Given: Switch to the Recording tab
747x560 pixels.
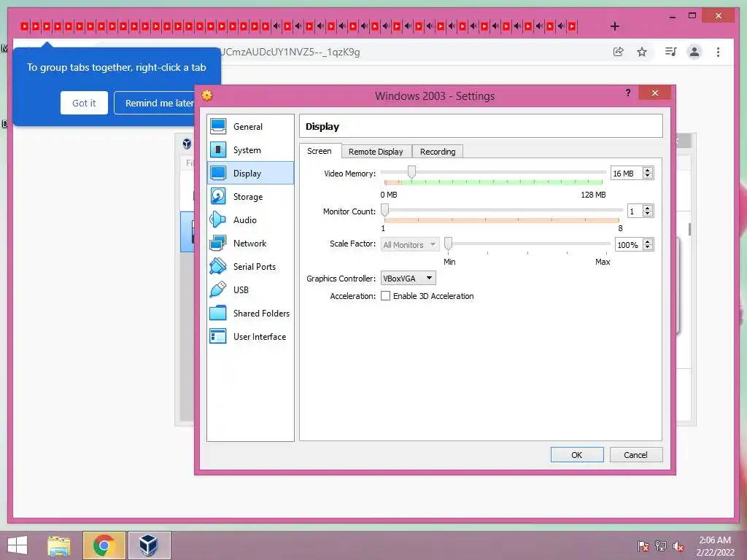Looking at the screenshot, I should point(438,152).
